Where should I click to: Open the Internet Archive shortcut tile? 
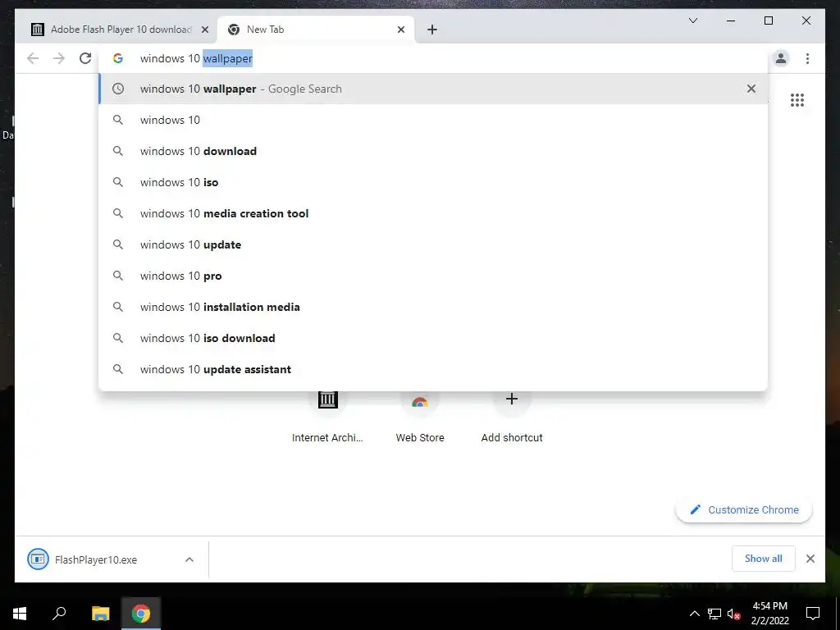[x=327, y=417]
